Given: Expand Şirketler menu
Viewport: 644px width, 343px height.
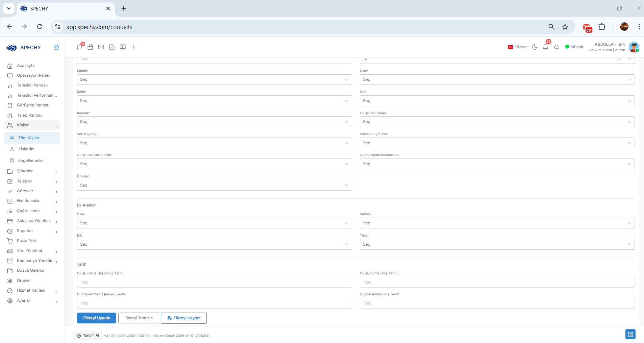Looking at the screenshot, I should pyautogui.click(x=32, y=171).
